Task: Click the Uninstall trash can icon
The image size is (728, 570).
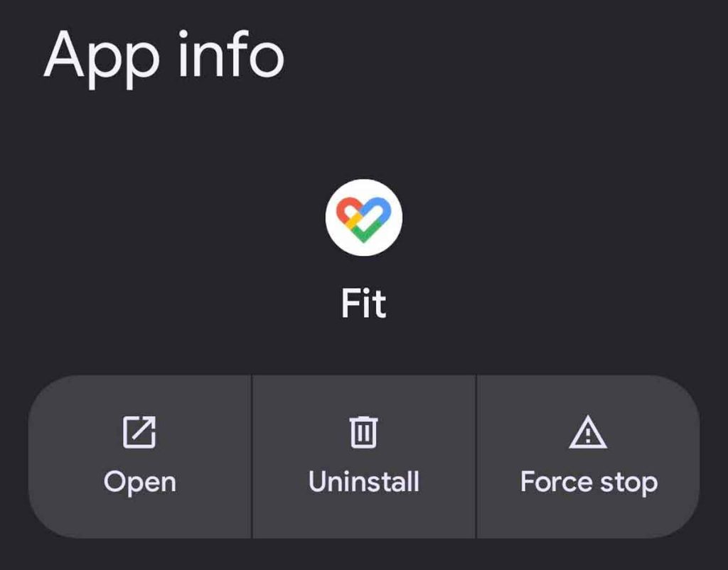Action: (x=363, y=432)
